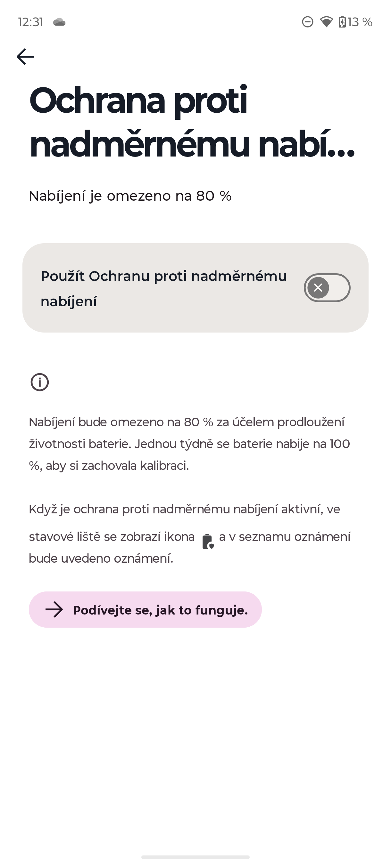Screen dimensions: 391x868
Task: Click the X knob on the switch
Action: point(318,288)
